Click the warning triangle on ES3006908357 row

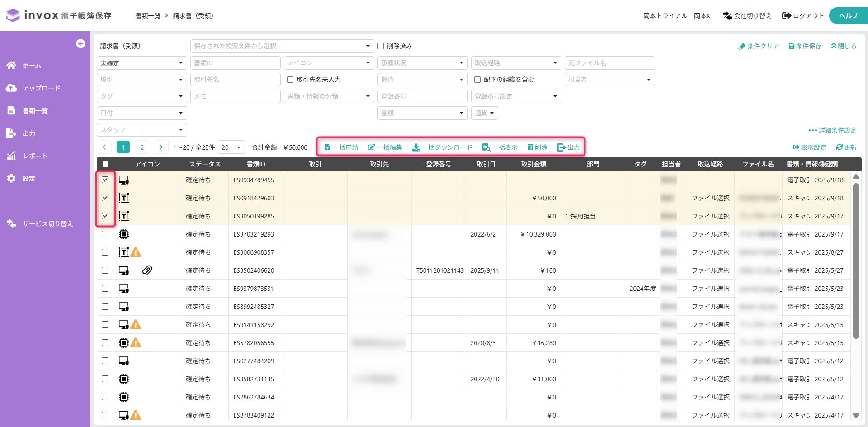[x=136, y=252]
